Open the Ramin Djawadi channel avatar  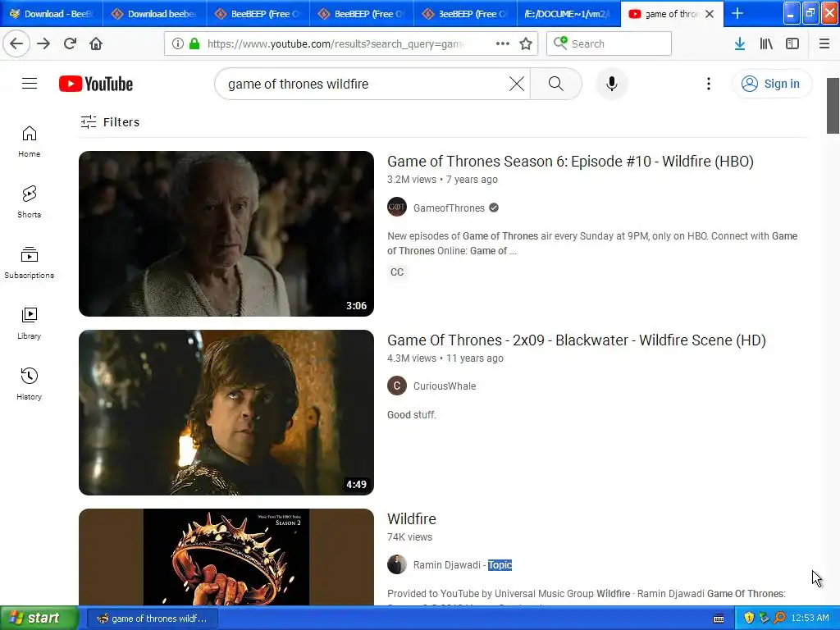click(x=397, y=564)
